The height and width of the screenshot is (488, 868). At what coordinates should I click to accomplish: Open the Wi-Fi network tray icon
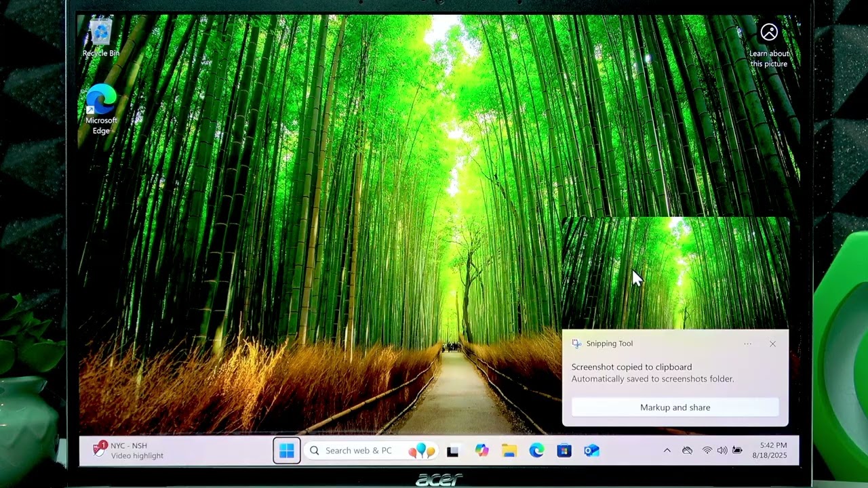(707, 451)
